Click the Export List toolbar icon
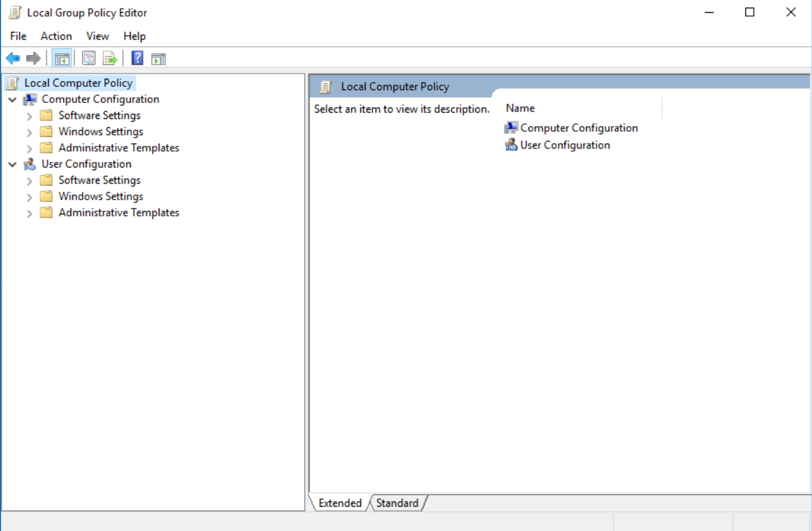This screenshot has height=531, width=812. click(110, 59)
